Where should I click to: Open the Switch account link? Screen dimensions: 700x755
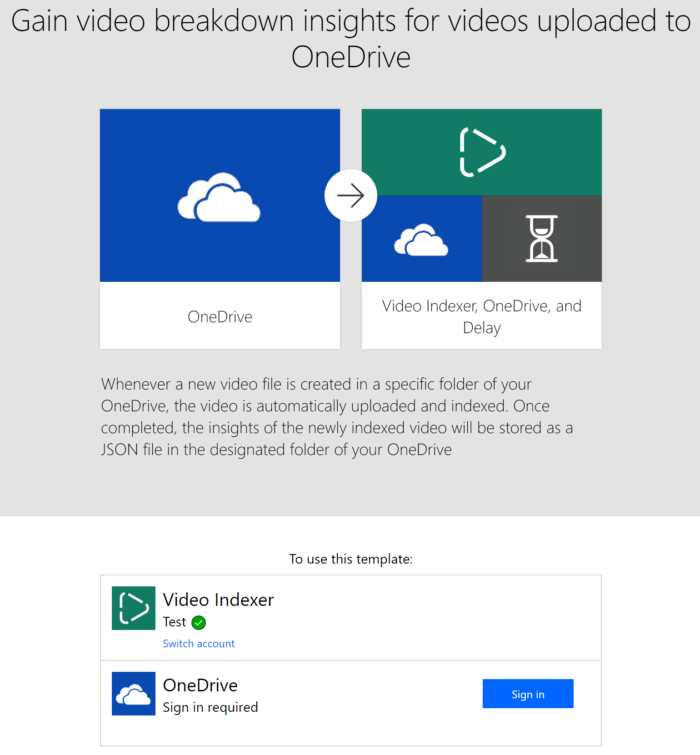pos(199,644)
